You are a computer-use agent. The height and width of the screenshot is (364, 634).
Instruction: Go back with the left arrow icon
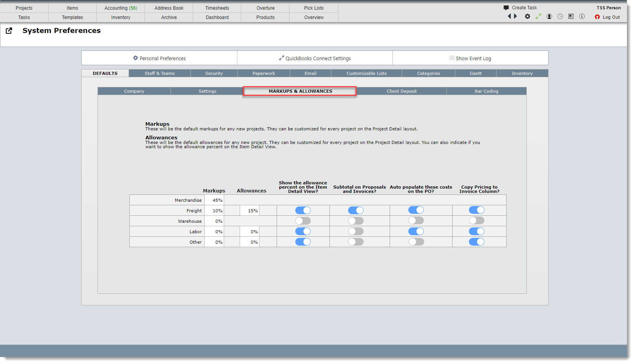point(510,16)
